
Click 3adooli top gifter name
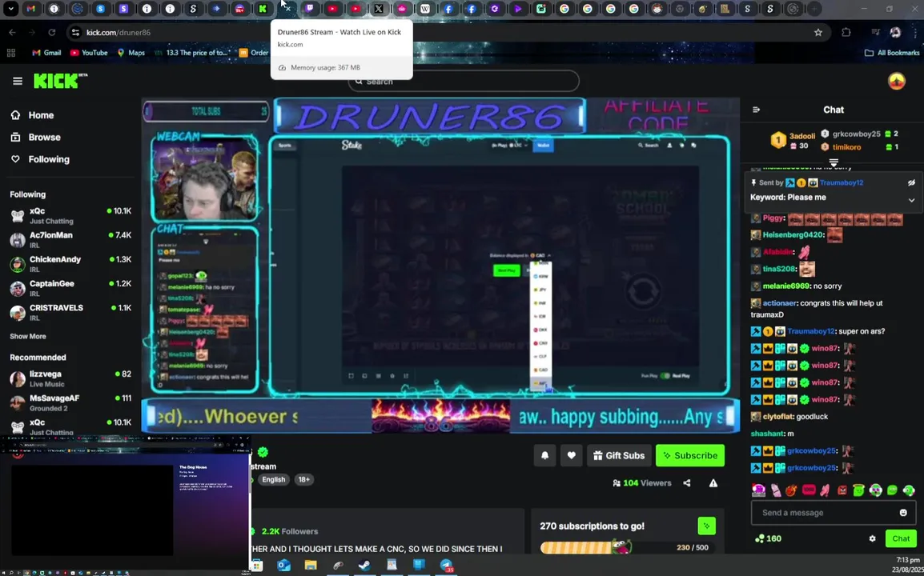(802, 136)
